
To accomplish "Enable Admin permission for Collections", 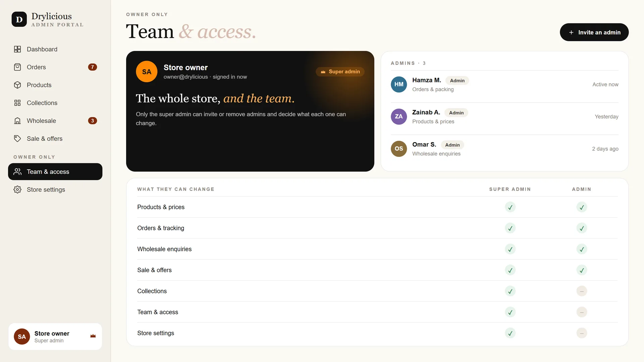I will click(x=582, y=291).
